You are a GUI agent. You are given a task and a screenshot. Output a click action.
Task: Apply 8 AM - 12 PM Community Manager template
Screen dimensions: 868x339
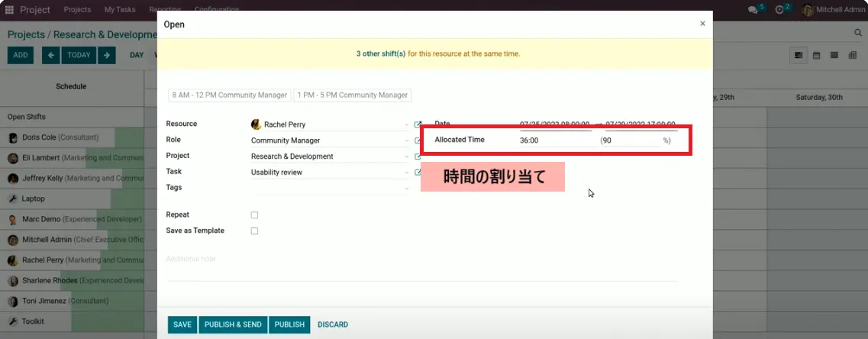click(230, 95)
